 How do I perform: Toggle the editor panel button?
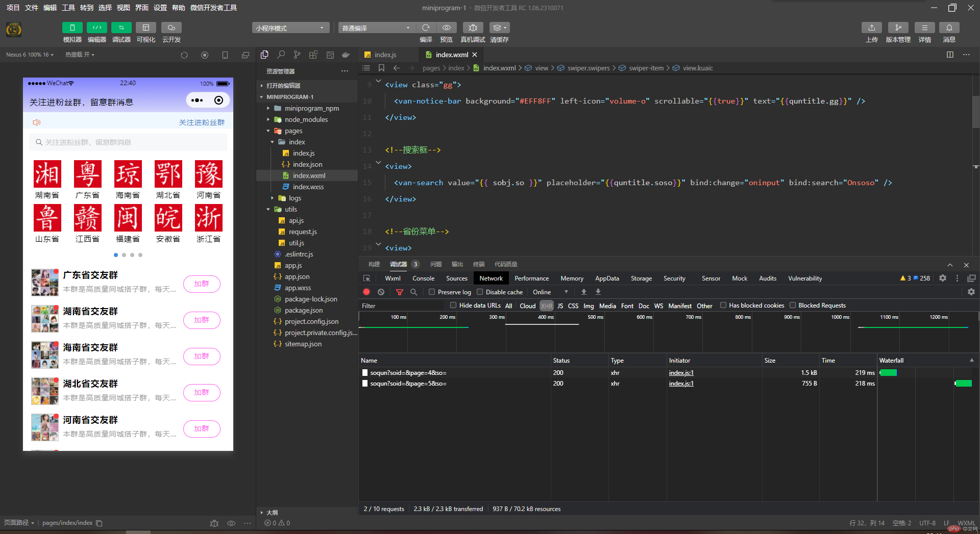click(96, 28)
